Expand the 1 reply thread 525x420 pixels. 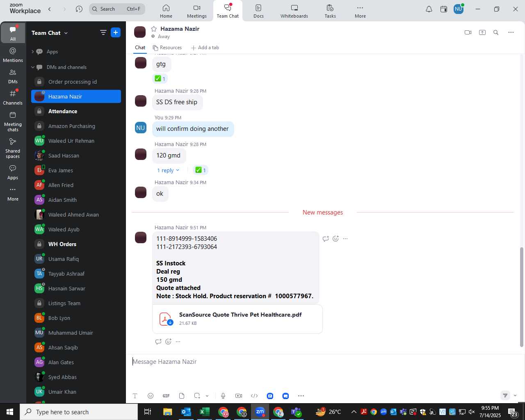pyautogui.click(x=168, y=170)
